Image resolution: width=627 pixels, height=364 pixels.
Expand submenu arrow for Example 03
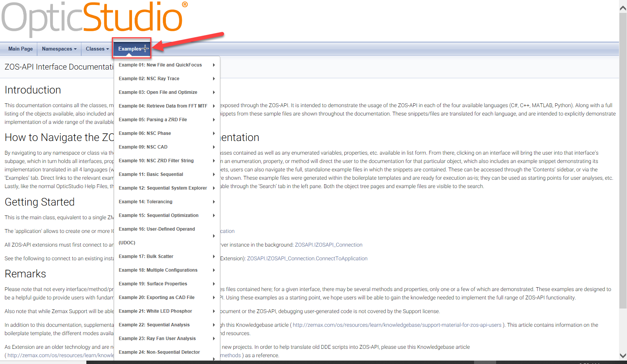[x=214, y=92]
